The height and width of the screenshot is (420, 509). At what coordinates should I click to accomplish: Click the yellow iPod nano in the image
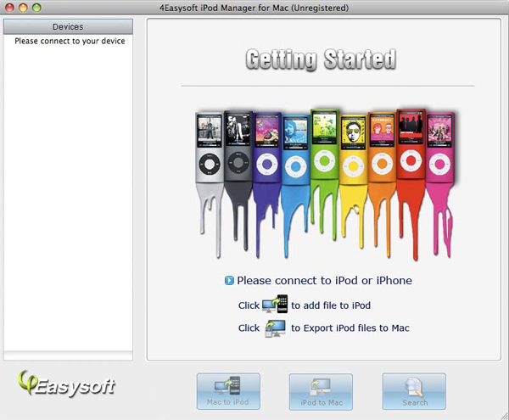pos(354,151)
